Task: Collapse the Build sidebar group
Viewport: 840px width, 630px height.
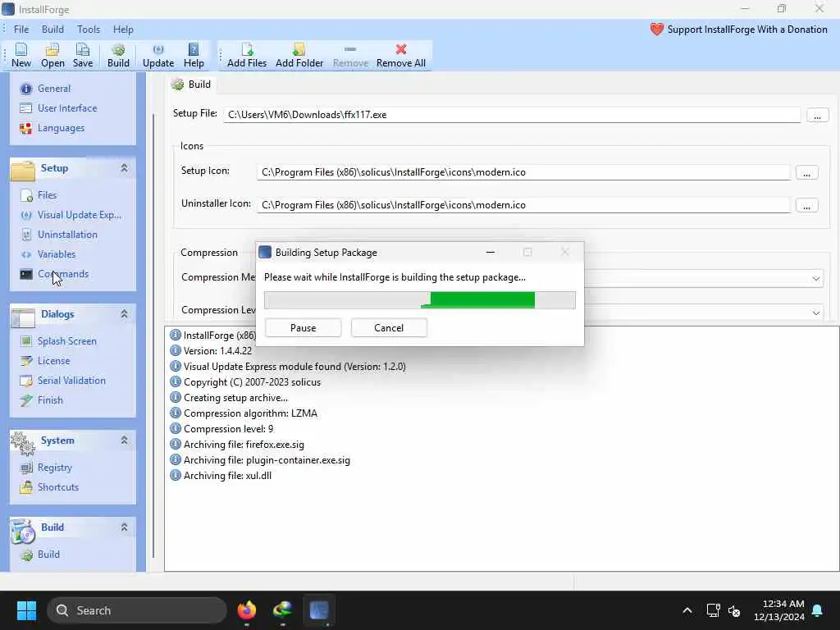Action: [x=125, y=527]
